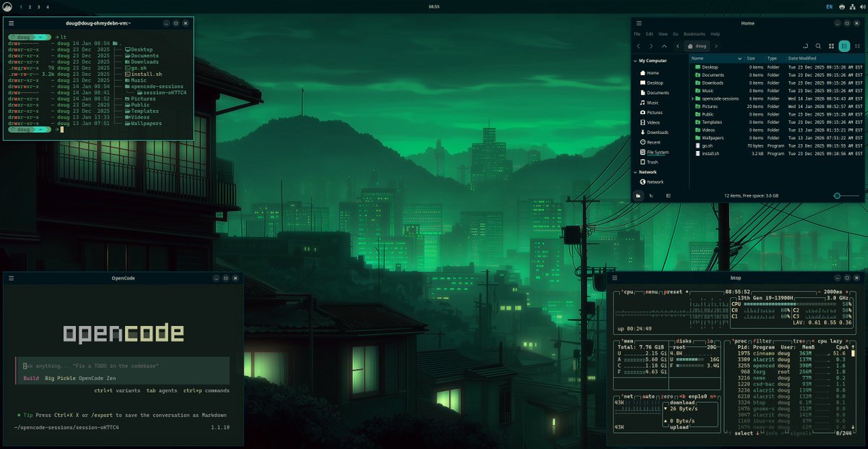The width and height of the screenshot is (868, 449).
Task: Open File System in file manager sidebar
Action: pos(654,153)
